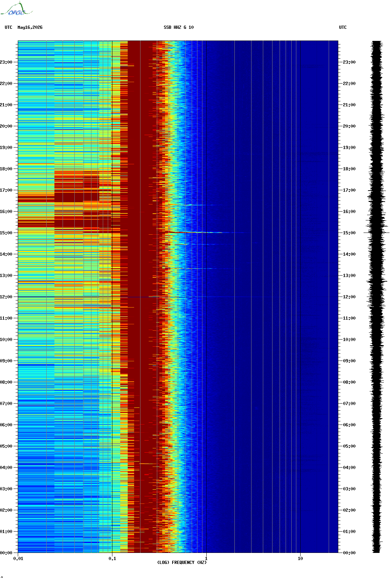
Task: Click the (LOG) FREQUENCY (HZ) axis title
Action: pos(182,563)
